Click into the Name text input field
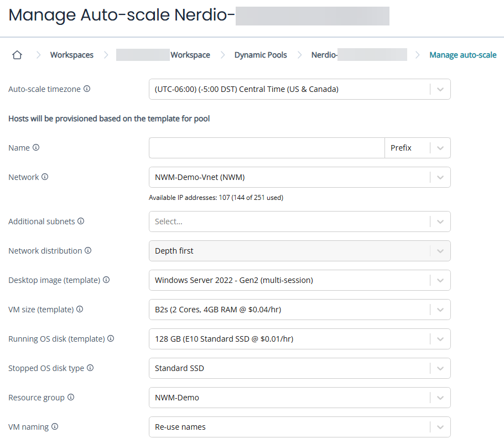 (x=266, y=148)
